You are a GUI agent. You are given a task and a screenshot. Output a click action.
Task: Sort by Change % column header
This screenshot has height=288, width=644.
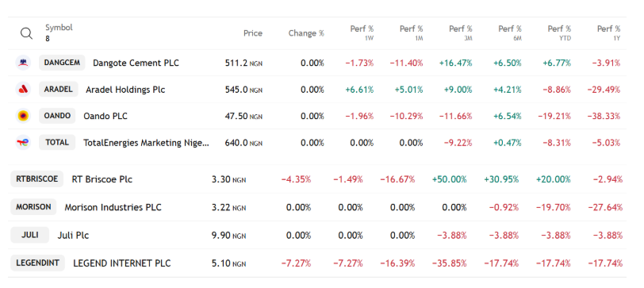[306, 33]
